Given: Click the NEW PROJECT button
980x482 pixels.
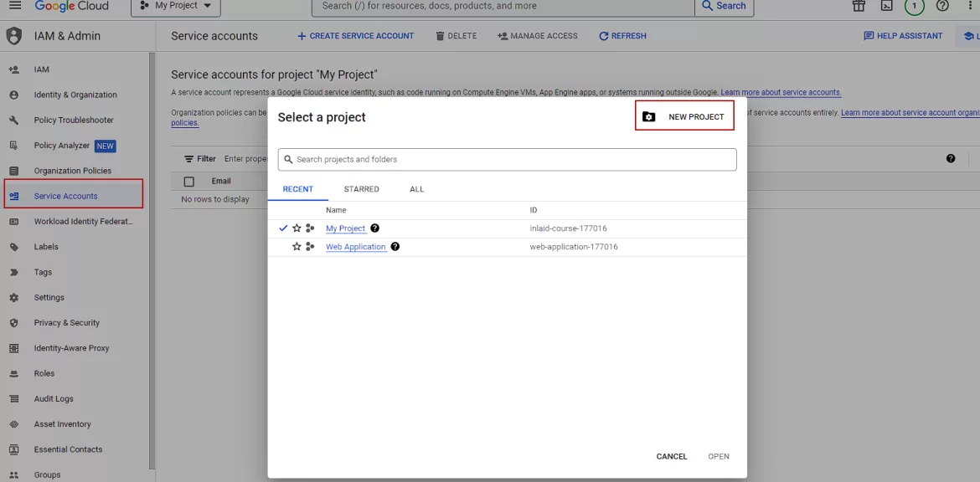Looking at the screenshot, I should [684, 117].
